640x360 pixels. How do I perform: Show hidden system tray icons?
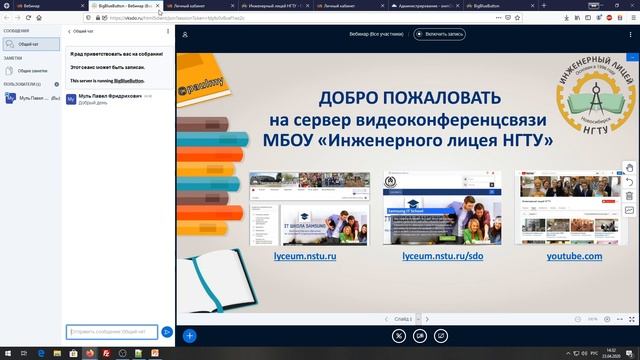(568, 353)
